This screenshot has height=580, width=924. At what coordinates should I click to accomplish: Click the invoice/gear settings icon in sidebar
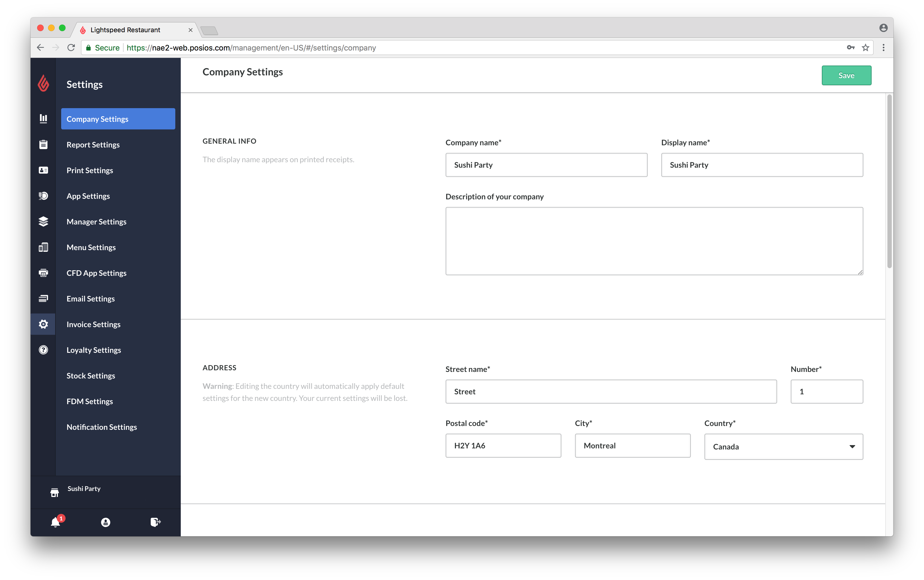43,325
